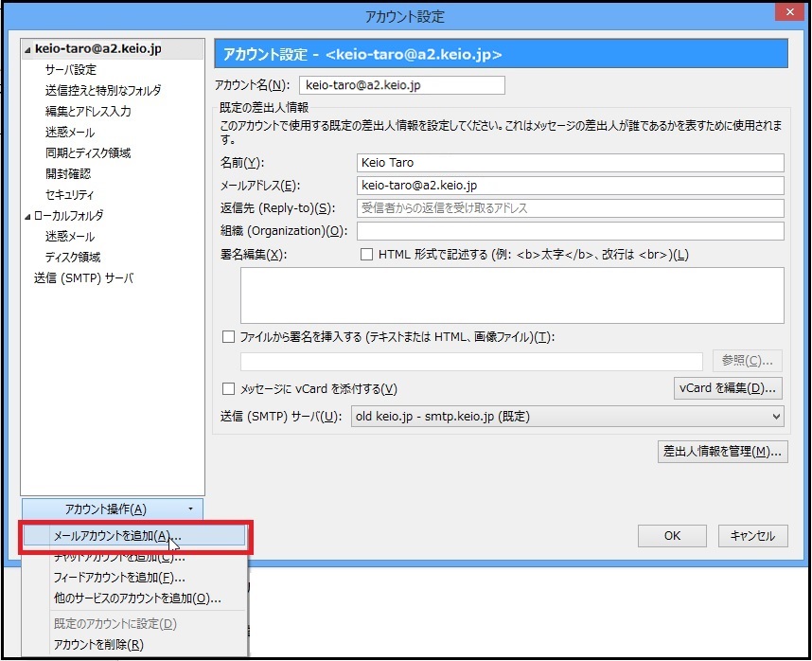The width and height of the screenshot is (812, 661).
Task: Click 差出人情報を管理 button
Action: (x=723, y=452)
